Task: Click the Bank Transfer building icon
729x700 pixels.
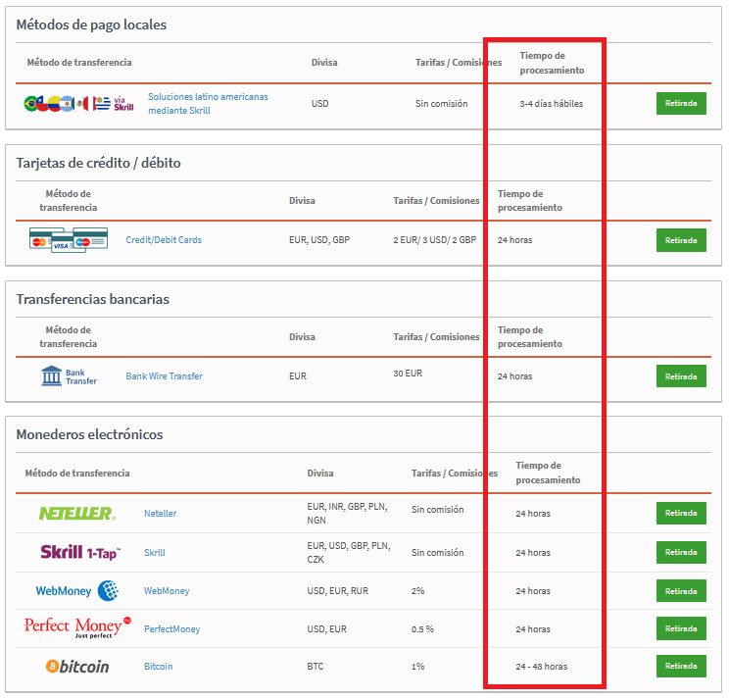Action: (x=69, y=375)
